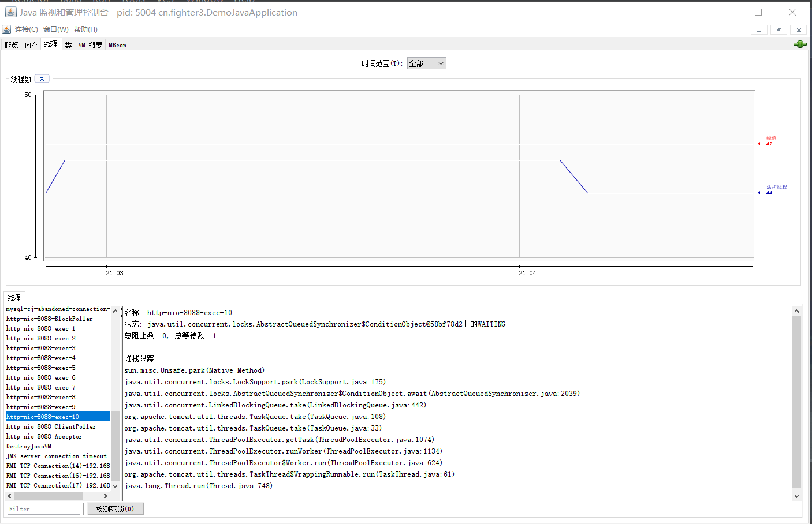
Task: Click the LinkedBlockingQueue.take stack line
Action: tap(275, 405)
